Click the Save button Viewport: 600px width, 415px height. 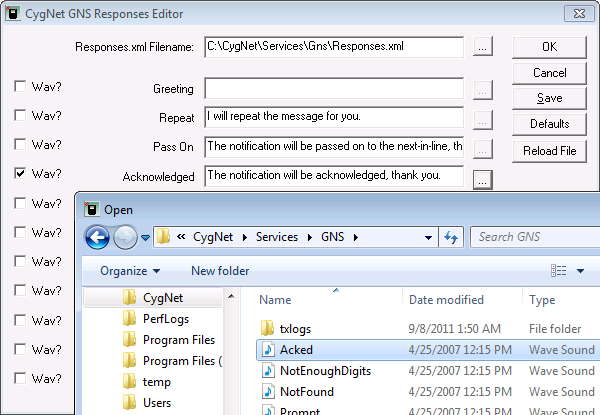point(549,98)
